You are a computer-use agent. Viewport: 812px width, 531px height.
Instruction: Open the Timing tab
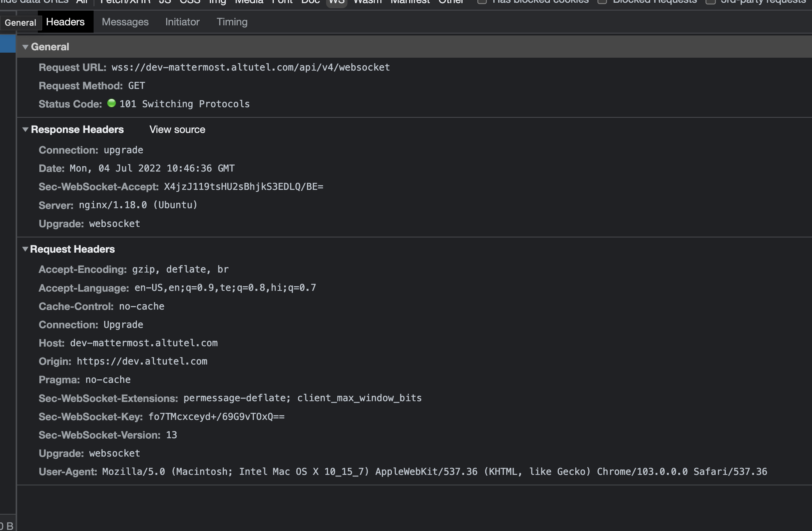[232, 22]
